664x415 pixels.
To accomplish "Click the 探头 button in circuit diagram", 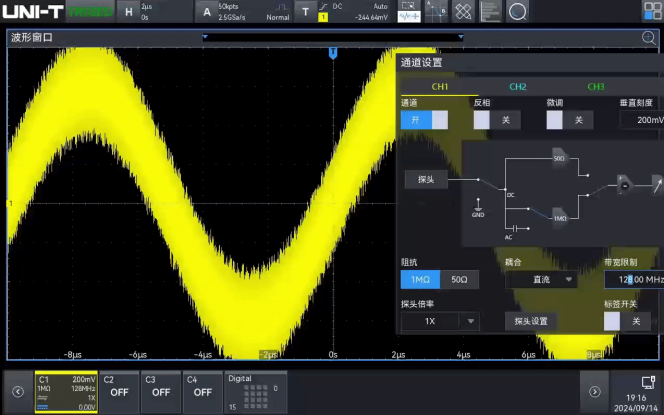I will click(426, 180).
